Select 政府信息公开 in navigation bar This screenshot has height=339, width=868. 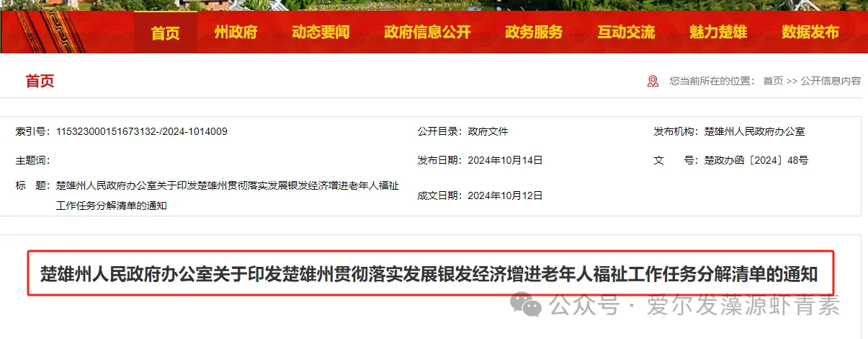click(x=427, y=32)
